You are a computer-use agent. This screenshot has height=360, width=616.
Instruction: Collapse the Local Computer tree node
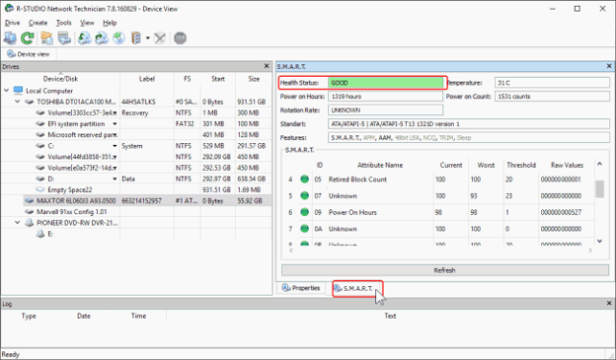(x=6, y=91)
